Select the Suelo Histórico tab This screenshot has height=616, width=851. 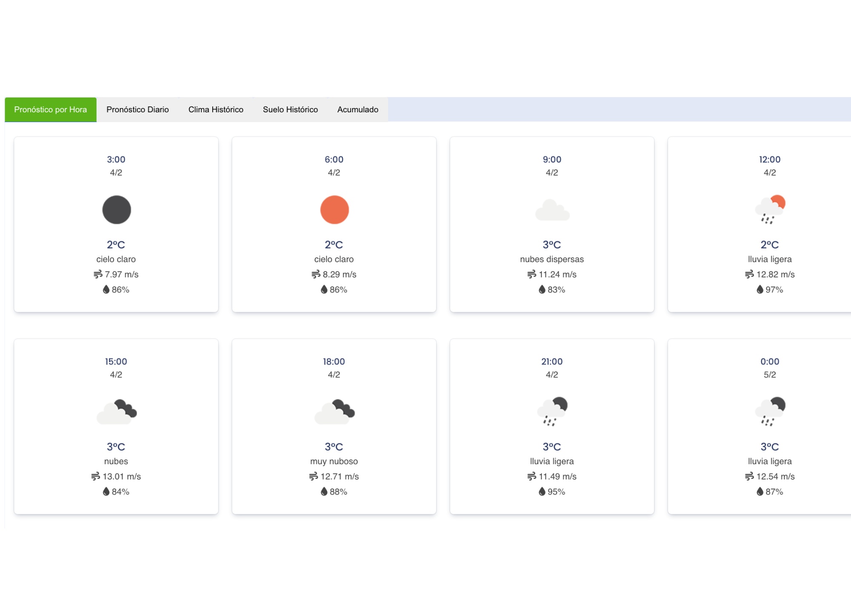tap(290, 109)
